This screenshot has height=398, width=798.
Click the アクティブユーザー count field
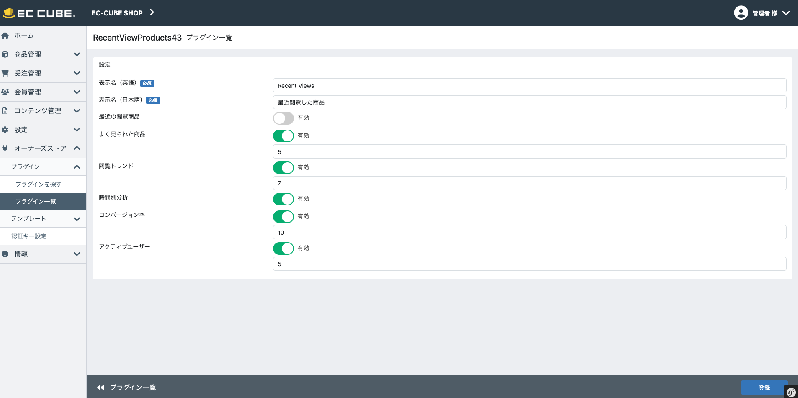[529, 264]
